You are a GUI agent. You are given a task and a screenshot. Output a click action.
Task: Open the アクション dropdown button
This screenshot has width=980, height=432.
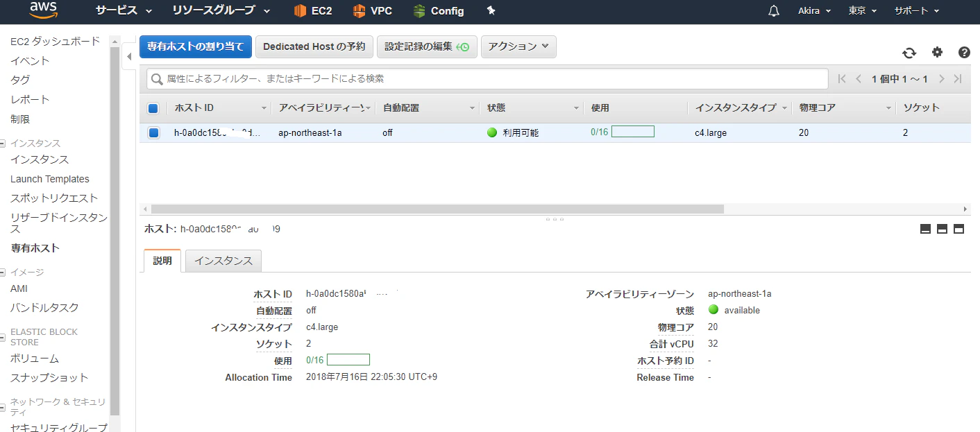tap(518, 46)
